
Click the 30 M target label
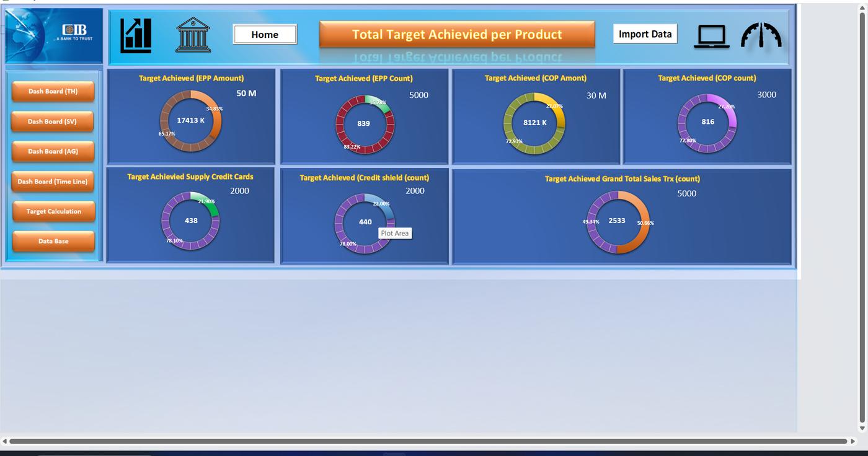click(596, 95)
